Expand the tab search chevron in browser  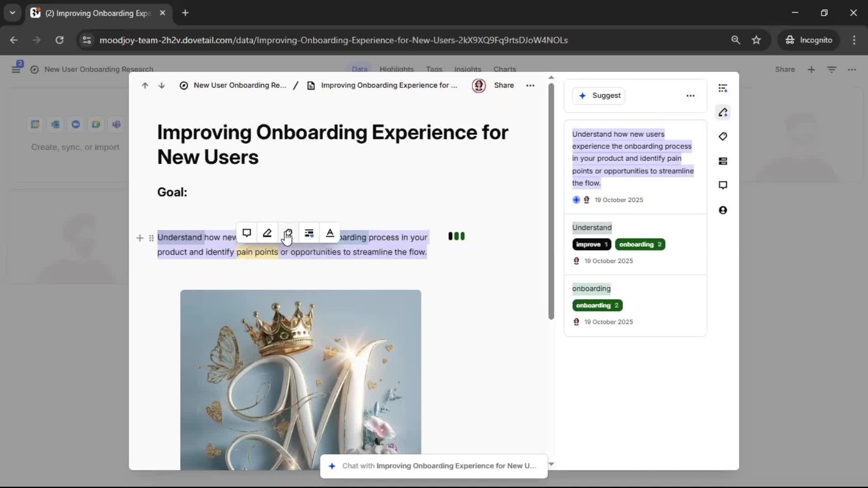point(12,13)
